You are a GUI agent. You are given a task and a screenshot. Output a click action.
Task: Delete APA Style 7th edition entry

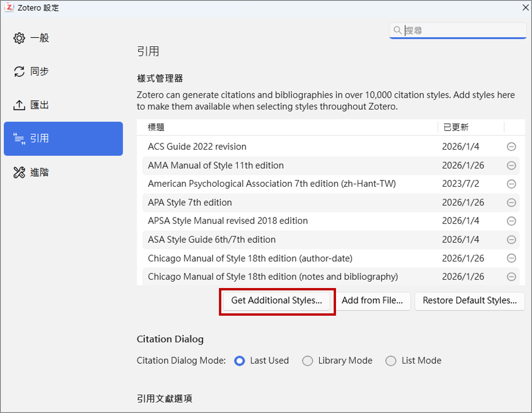[511, 202]
